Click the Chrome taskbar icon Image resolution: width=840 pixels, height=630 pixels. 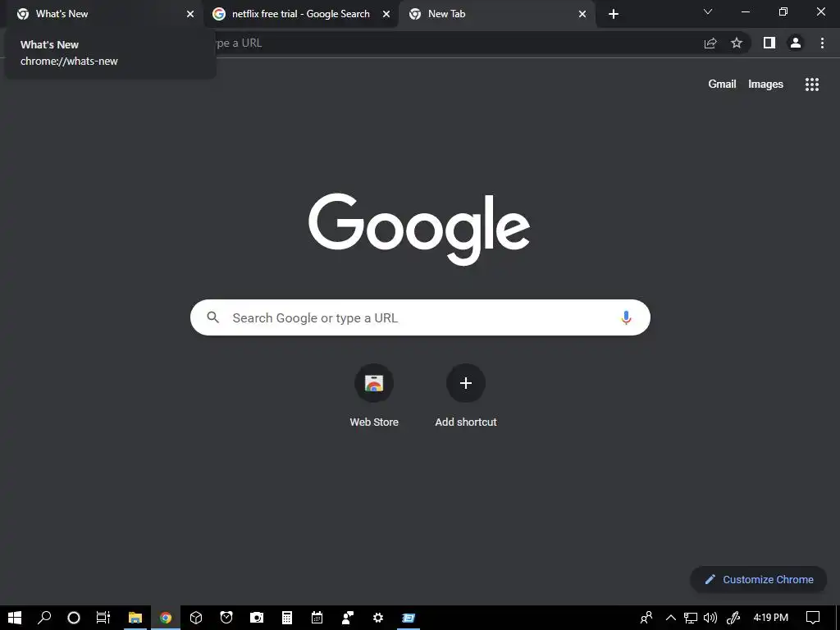point(166,618)
